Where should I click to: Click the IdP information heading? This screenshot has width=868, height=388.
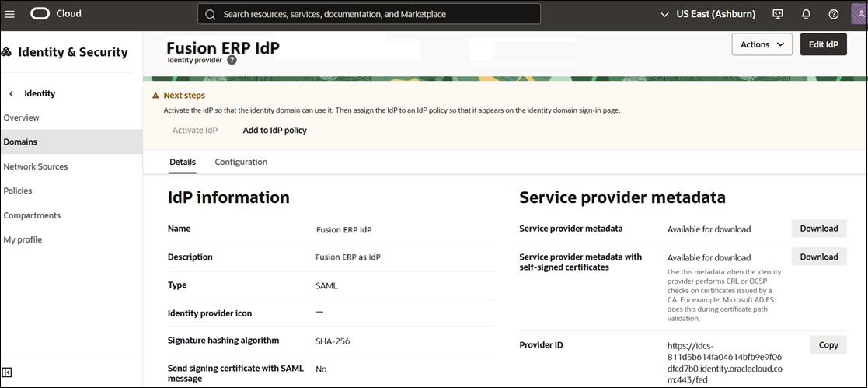(228, 197)
